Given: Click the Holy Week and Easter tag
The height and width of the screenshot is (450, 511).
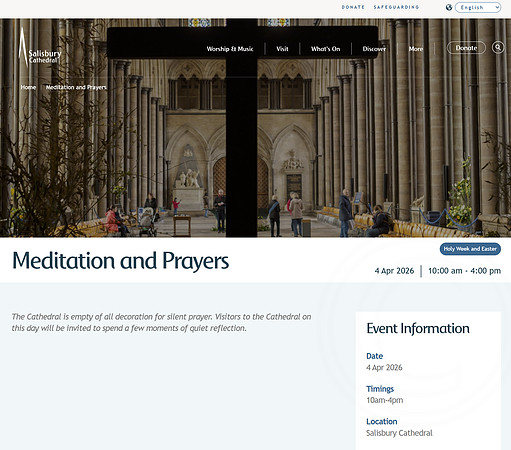Looking at the screenshot, I should click(470, 249).
